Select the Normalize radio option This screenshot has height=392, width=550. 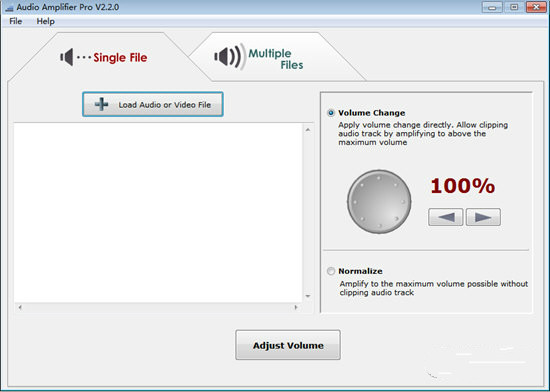(x=331, y=271)
